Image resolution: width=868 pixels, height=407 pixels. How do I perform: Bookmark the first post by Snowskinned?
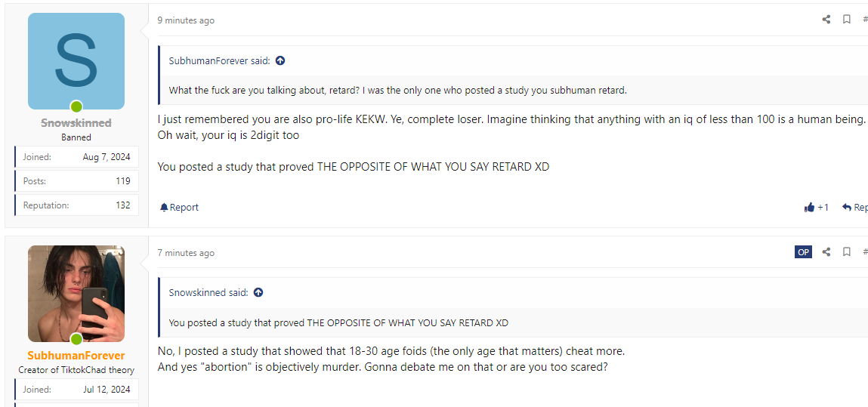847,20
